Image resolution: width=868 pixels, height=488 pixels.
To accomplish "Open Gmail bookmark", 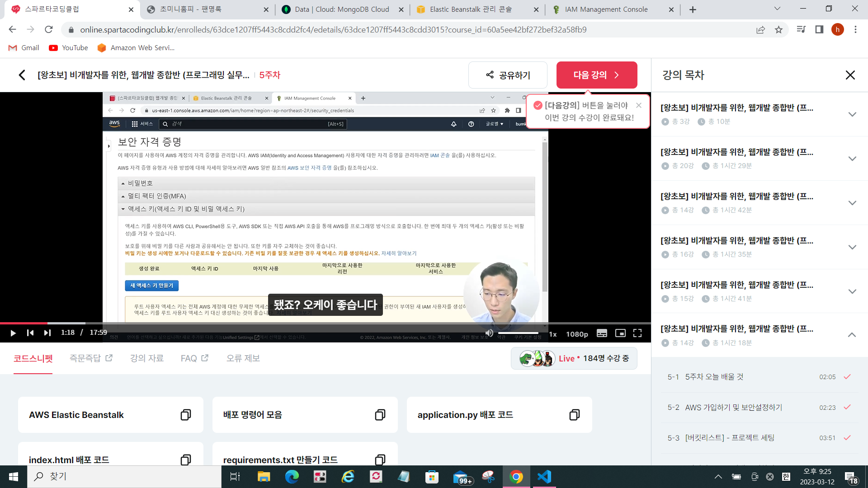I will tap(24, 48).
